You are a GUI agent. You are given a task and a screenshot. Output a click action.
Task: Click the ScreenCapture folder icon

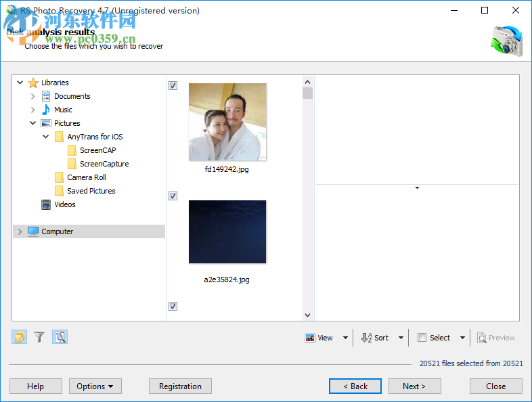pyautogui.click(x=72, y=164)
